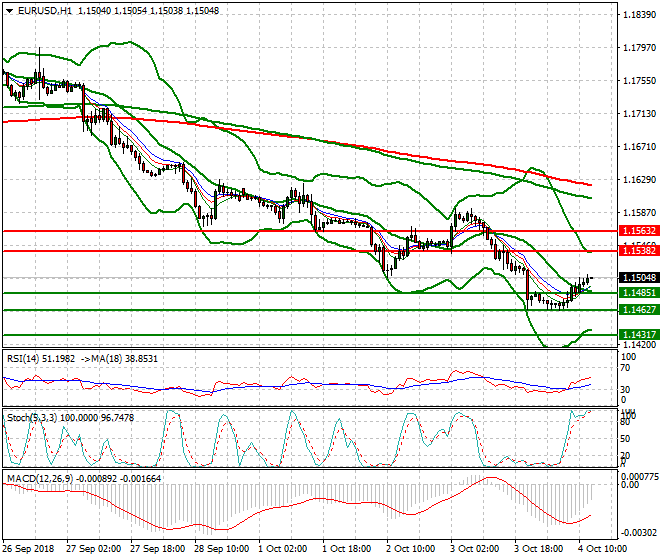660x560 pixels.
Task: Click the 1.15870 price scale value
Action: (639, 213)
